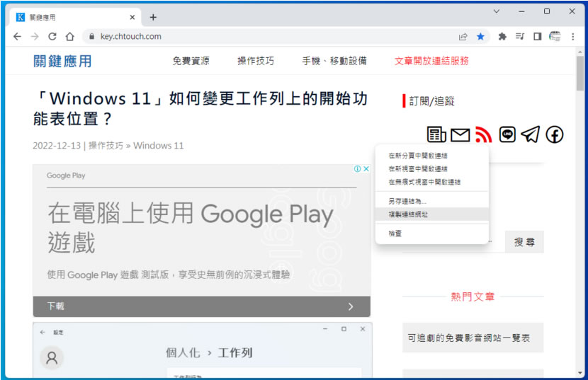Open the 免費資源 navigation menu
The height and width of the screenshot is (380, 588).
point(191,61)
